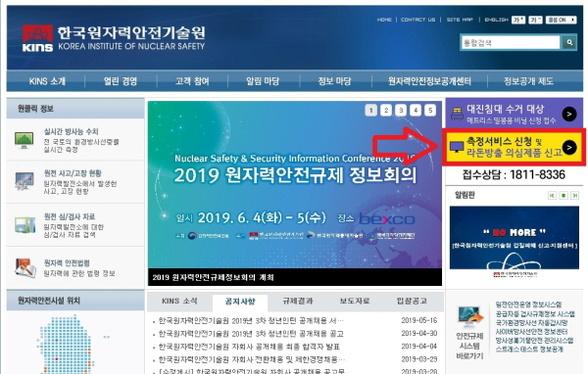Open 공급자등 검사규제정보 시스템 link
588x374 pixels.
[535, 313]
